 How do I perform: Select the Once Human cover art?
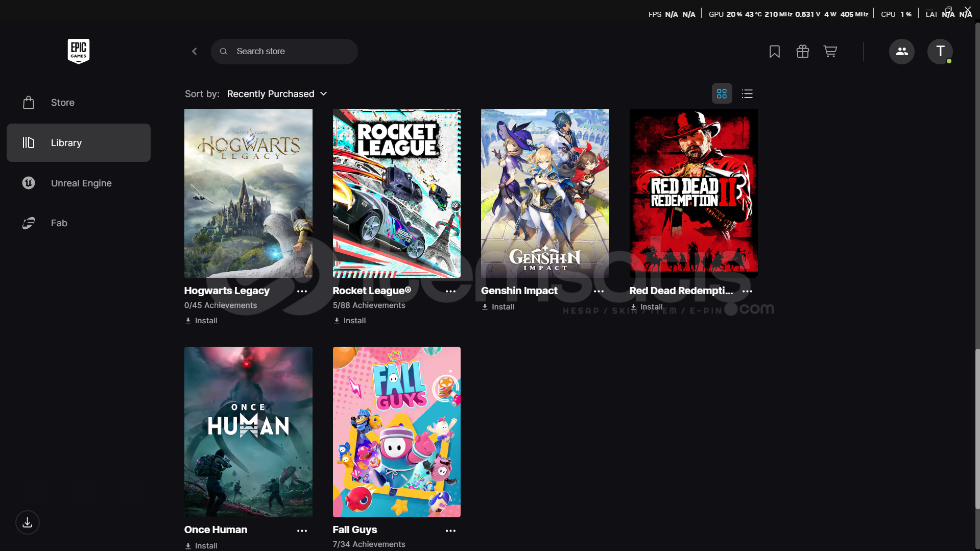point(248,432)
